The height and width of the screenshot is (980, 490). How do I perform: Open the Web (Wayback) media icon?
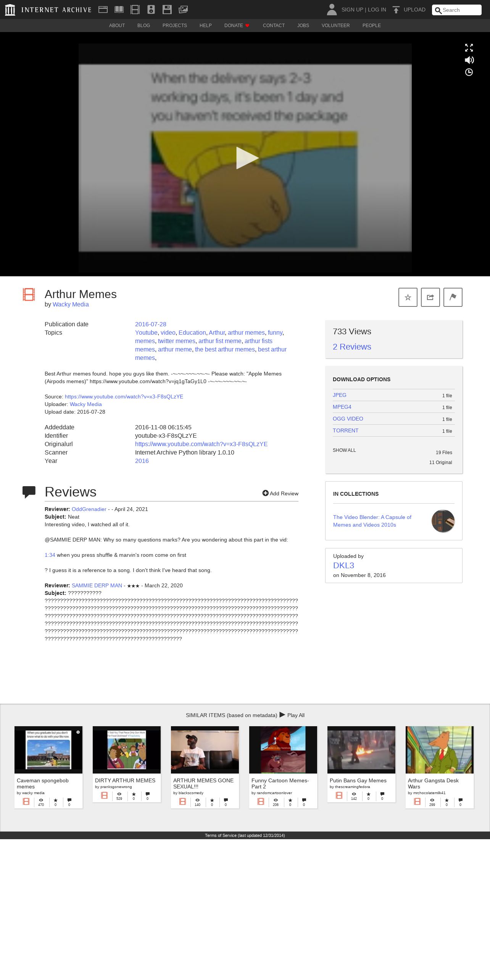coord(103,10)
